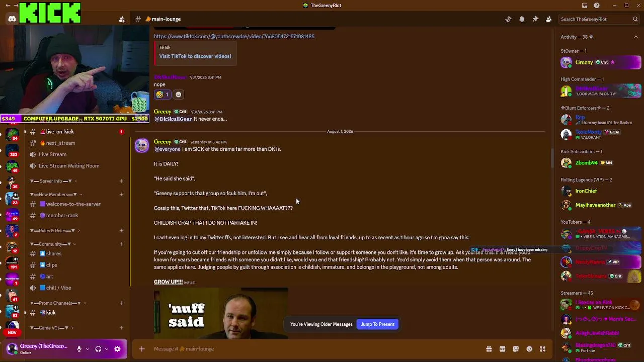Open the gift icon in message bar
The height and width of the screenshot is (362, 644).
(489, 349)
